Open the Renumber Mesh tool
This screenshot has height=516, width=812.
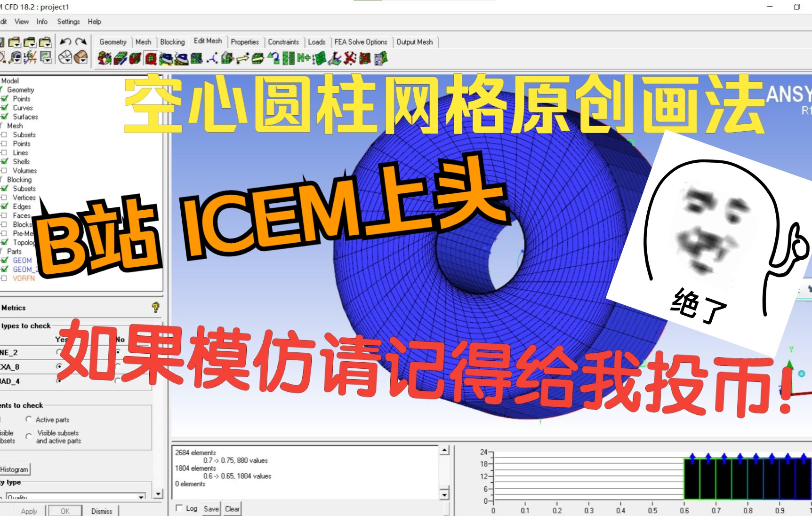[304, 58]
